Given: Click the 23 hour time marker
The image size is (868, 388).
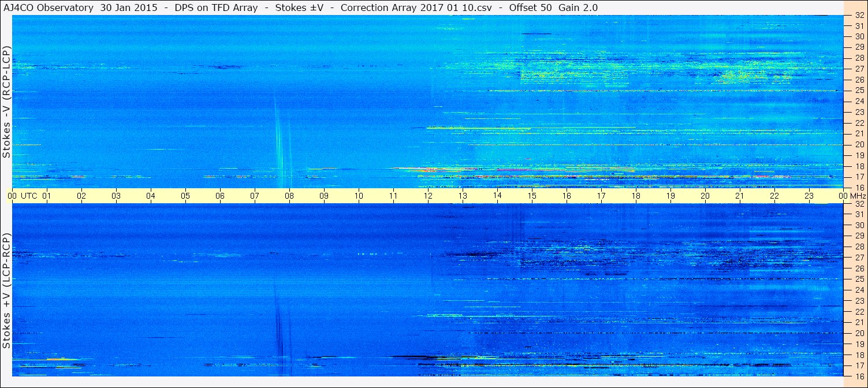Looking at the screenshot, I should click(809, 196).
